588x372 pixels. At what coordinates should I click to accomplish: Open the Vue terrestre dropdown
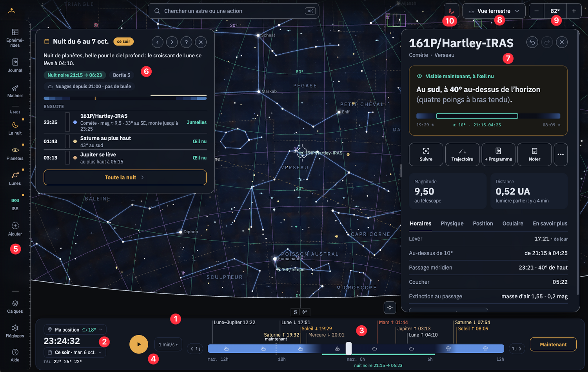494,11
